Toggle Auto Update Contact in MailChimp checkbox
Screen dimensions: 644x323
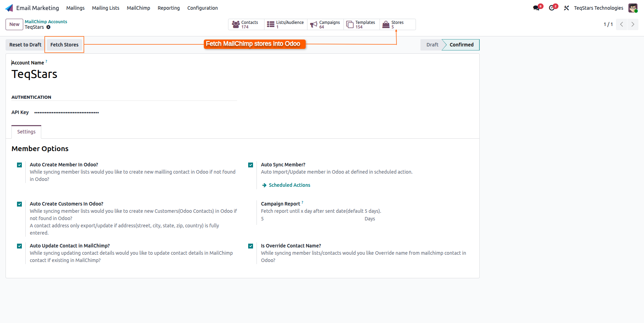(19, 246)
